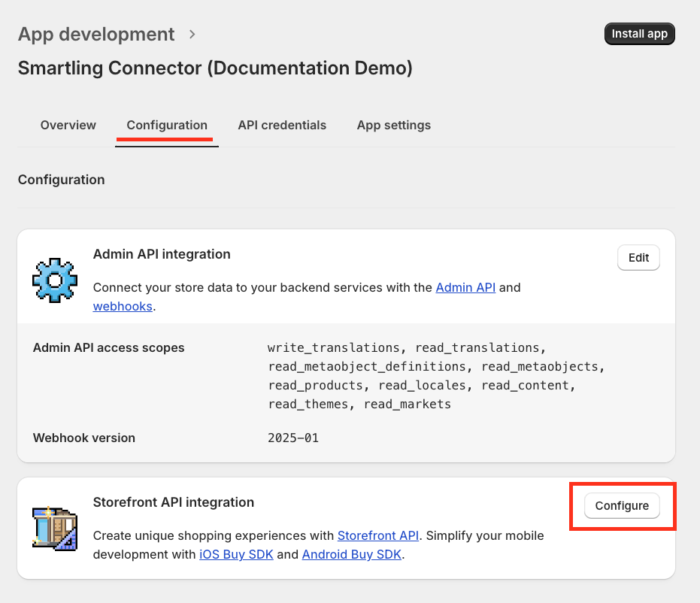Screen dimensions: 700x603
Task: Click the write_translations scope text
Action: tap(334, 347)
